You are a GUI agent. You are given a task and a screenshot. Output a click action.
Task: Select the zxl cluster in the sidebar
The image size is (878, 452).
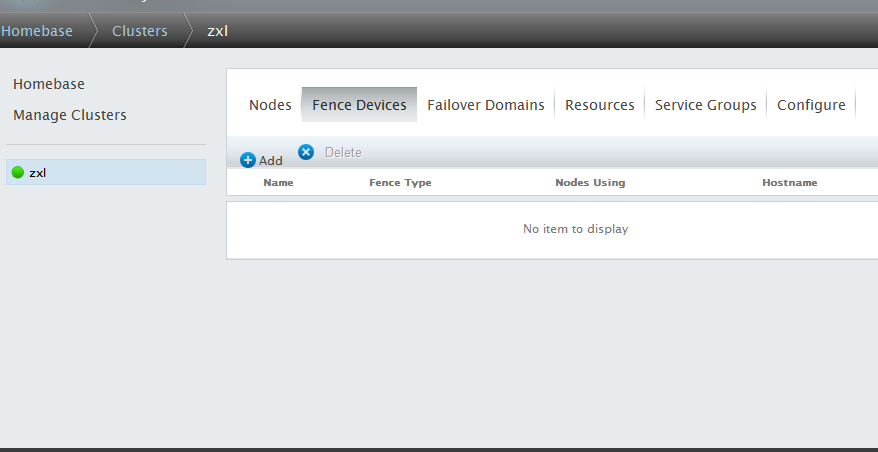pyautogui.click(x=106, y=172)
